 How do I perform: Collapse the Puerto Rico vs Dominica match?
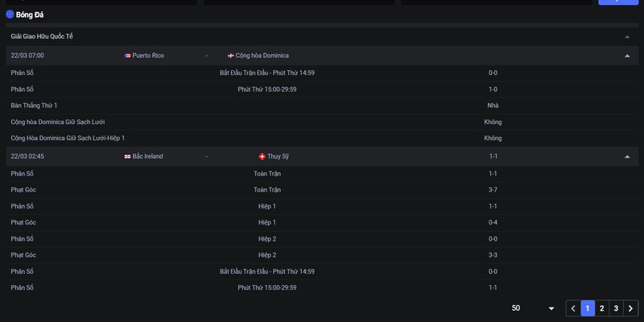tap(627, 56)
